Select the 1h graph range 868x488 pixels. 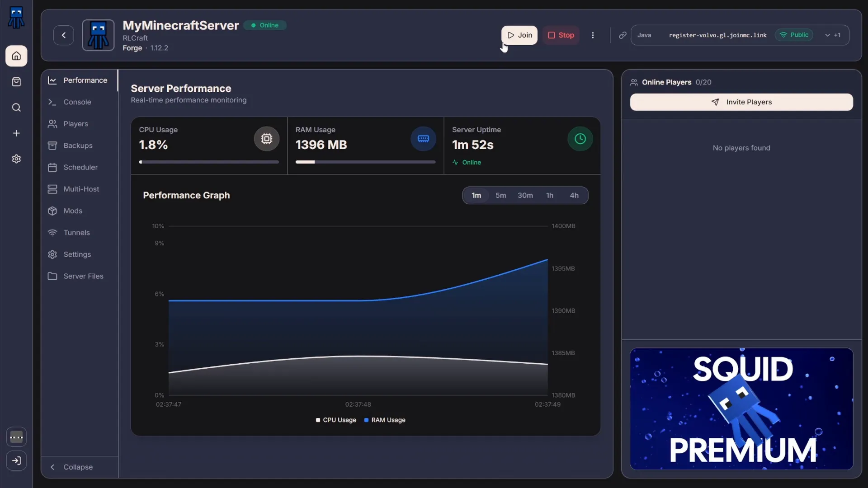(x=550, y=196)
